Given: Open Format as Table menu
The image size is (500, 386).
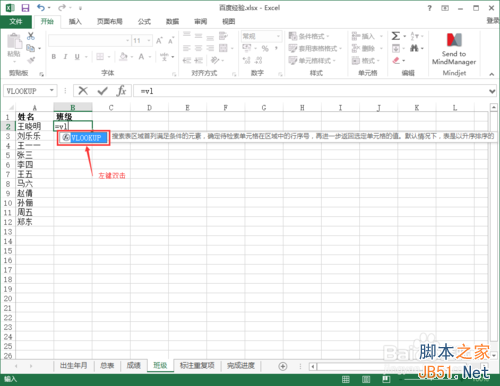Looking at the screenshot, I should [x=315, y=48].
